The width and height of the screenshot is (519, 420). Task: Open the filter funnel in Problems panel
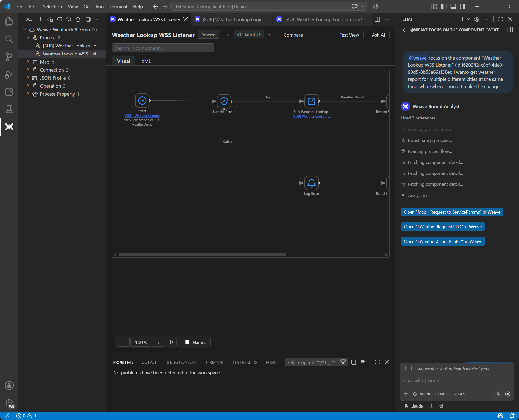click(343, 362)
